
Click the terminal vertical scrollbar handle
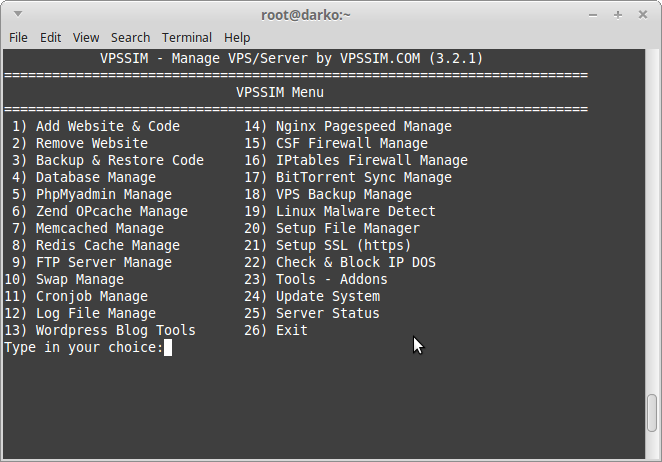(652, 413)
